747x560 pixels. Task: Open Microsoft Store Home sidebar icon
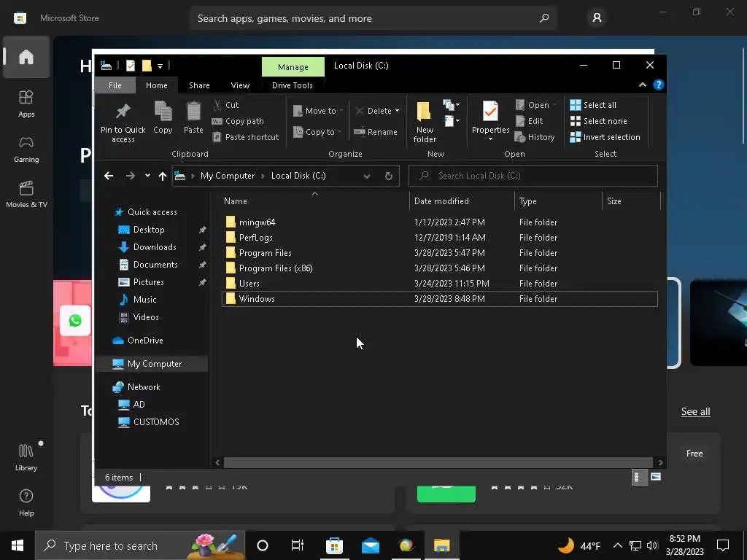26,57
